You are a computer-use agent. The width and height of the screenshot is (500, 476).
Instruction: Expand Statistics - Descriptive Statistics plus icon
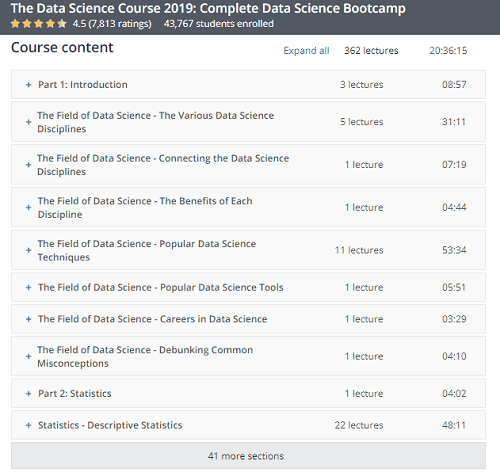[29, 425]
